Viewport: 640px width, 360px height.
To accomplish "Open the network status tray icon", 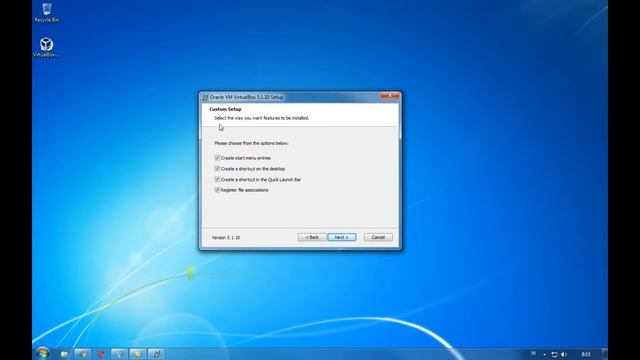I will point(554,354).
